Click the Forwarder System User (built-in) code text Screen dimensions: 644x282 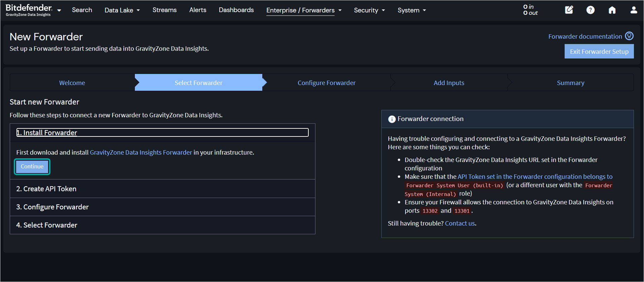[x=455, y=185]
